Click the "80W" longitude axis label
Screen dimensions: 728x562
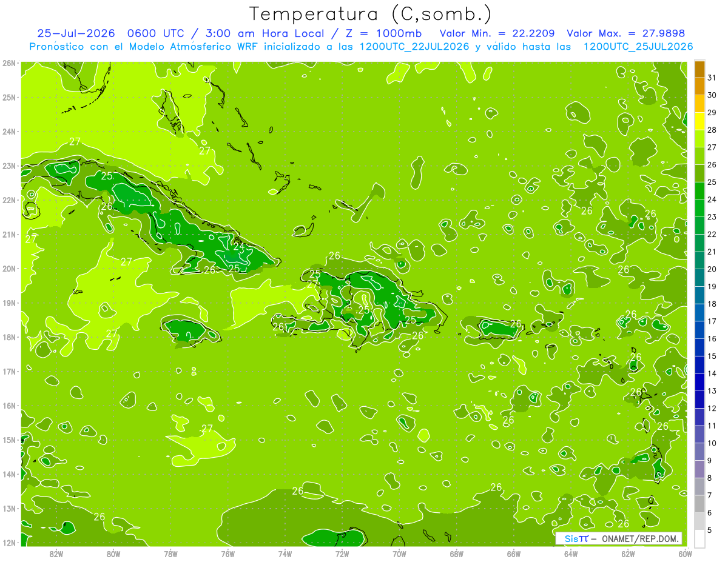coord(113,554)
